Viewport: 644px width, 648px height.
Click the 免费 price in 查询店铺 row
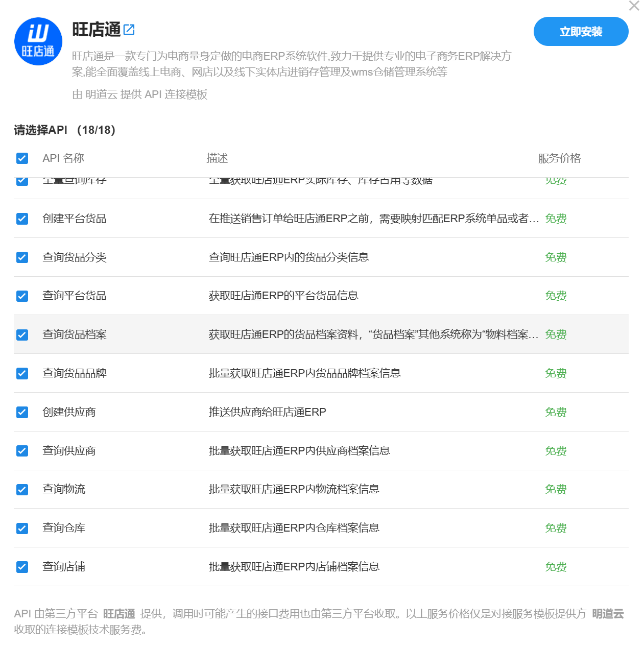556,567
